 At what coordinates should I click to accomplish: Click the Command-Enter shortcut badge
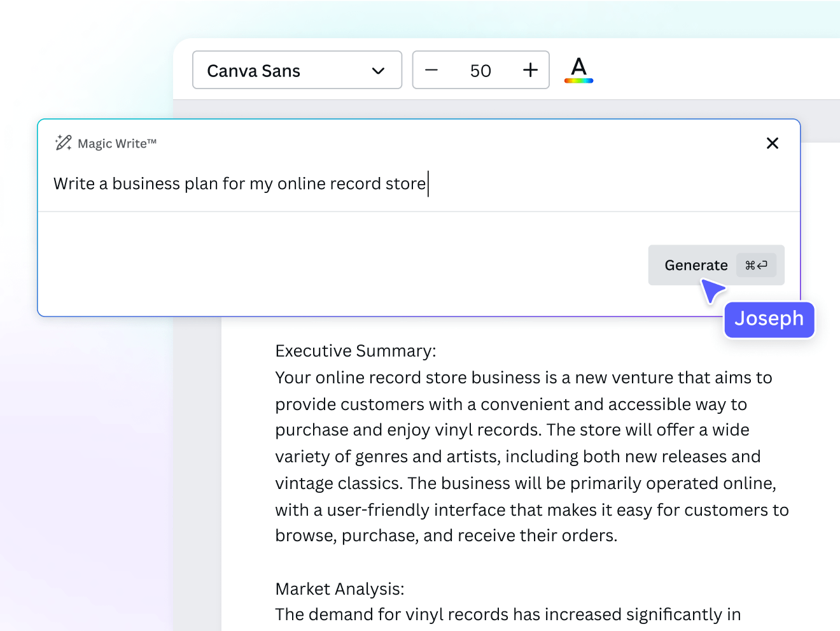pos(756,265)
